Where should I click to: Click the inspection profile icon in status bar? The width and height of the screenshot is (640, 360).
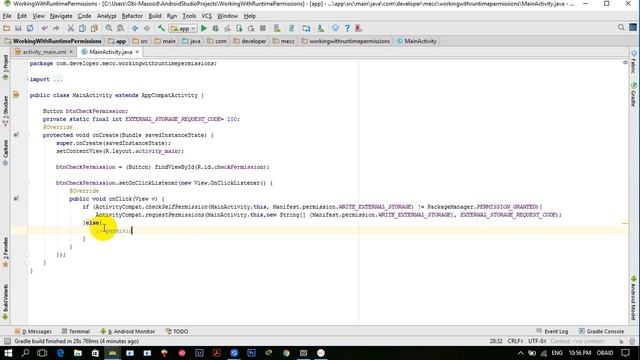[632, 341]
